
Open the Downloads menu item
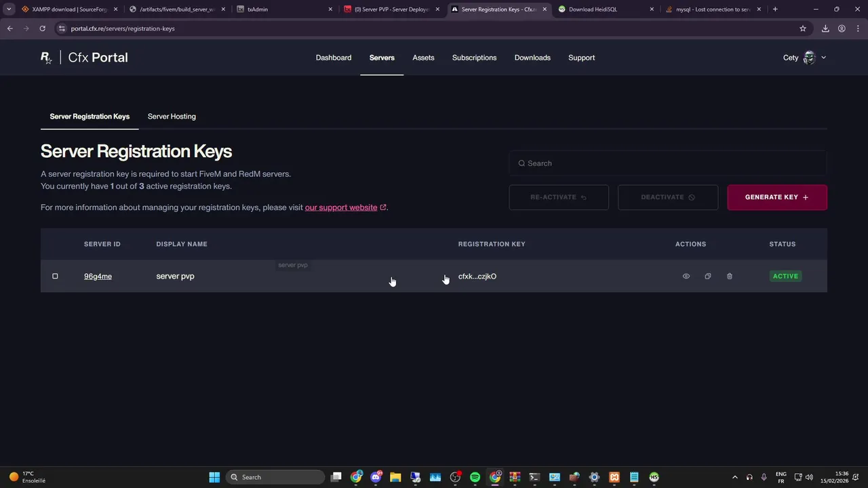tap(532, 58)
